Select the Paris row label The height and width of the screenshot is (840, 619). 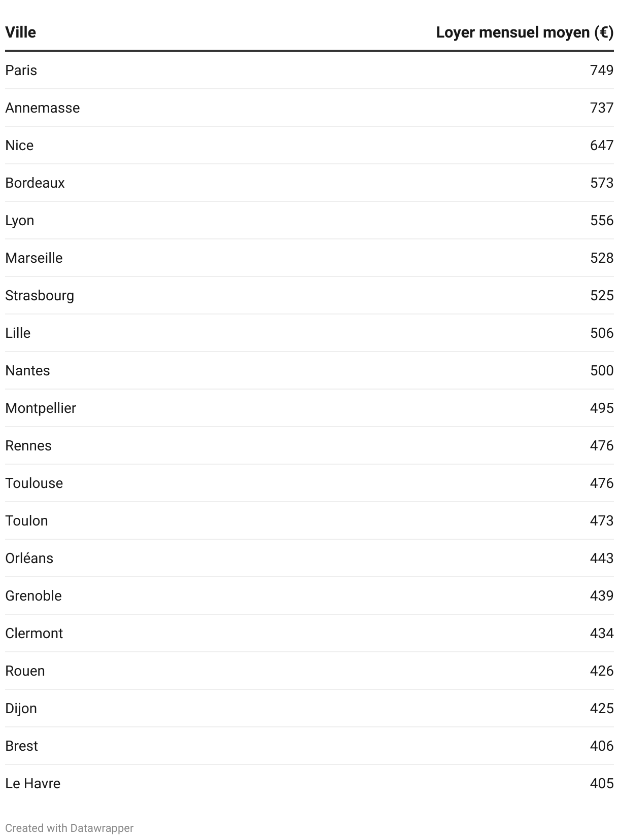pos(21,70)
